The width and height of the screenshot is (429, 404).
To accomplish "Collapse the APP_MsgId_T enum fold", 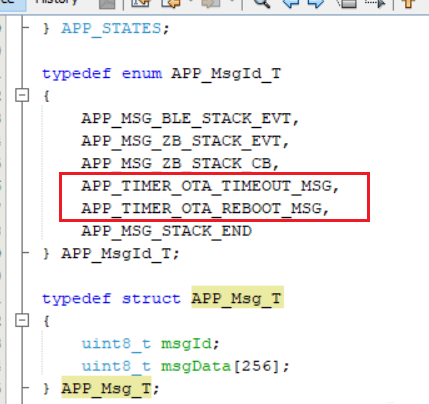I will [22, 96].
